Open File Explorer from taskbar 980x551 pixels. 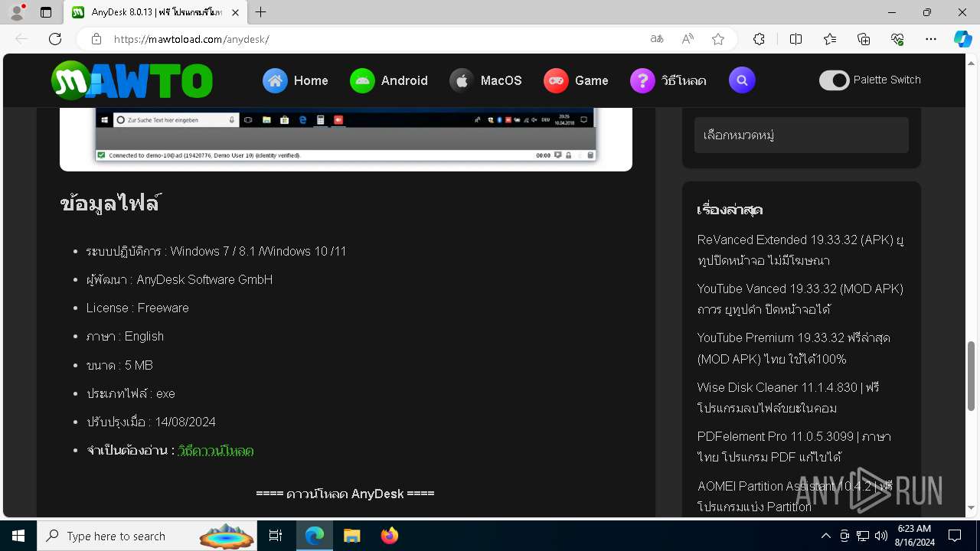[x=352, y=536]
